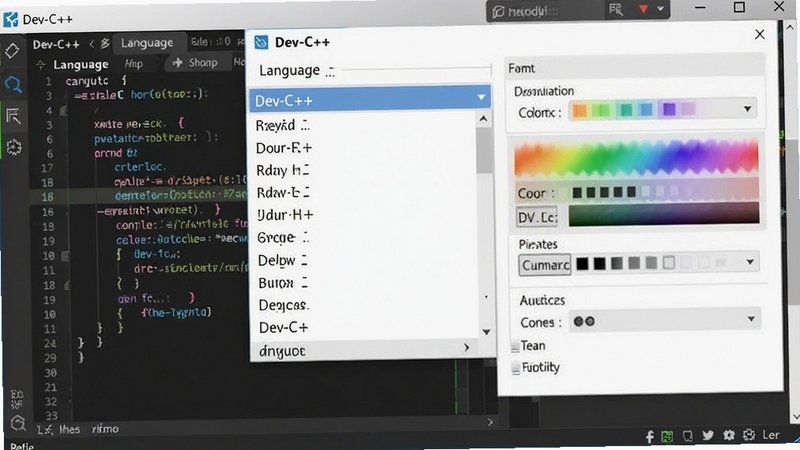Click the gear icon in left sidebar
Viewport: 800px width, 450px height.
[14, 147]
